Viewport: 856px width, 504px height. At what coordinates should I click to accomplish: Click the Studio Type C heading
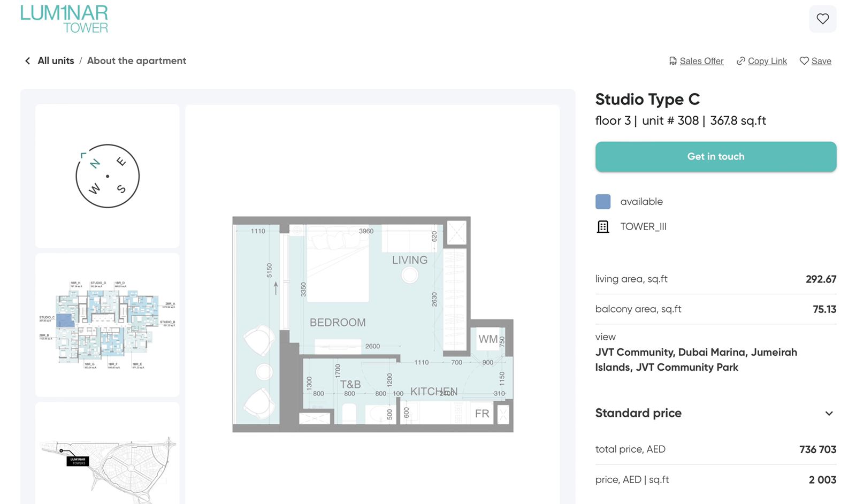coord(647,100)
